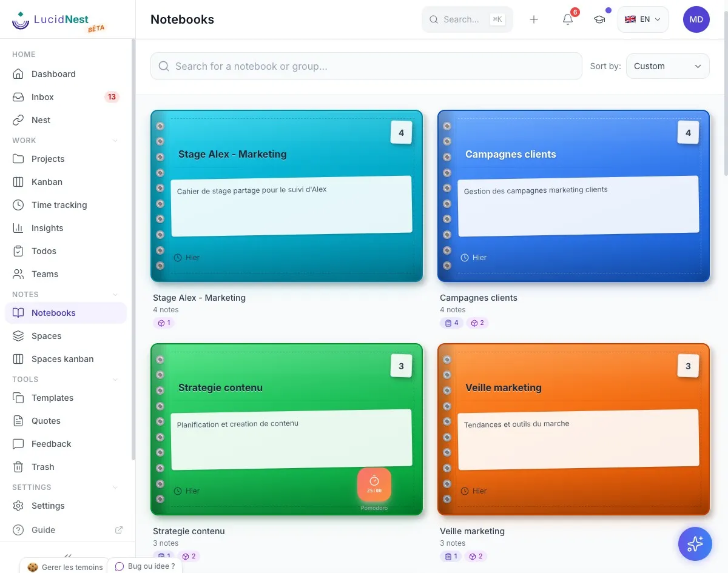The image size is (728, 573).
Task: Click the Guide help icon
Action: pyautogui.click(x=19, y=530)
